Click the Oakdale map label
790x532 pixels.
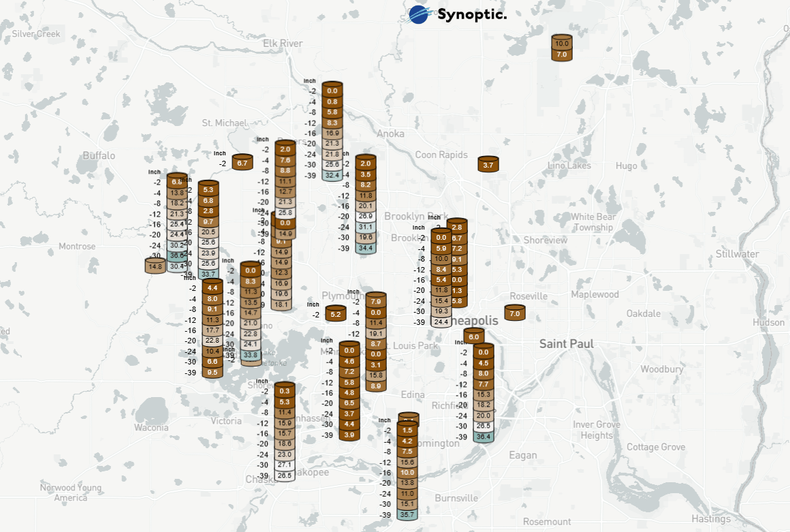(x=644, y=313)
